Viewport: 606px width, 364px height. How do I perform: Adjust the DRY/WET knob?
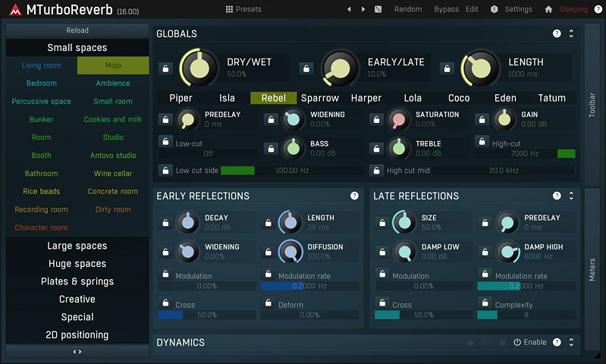coord(199,68)
